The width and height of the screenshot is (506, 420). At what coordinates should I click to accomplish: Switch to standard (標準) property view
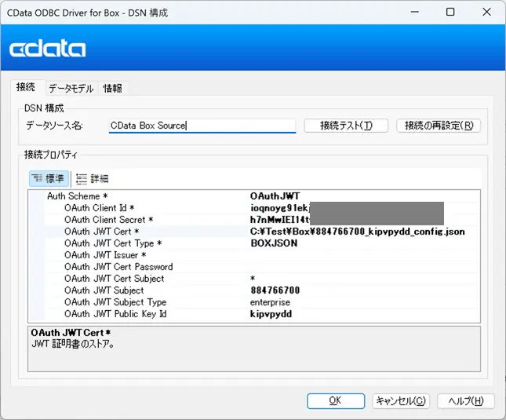49,179
